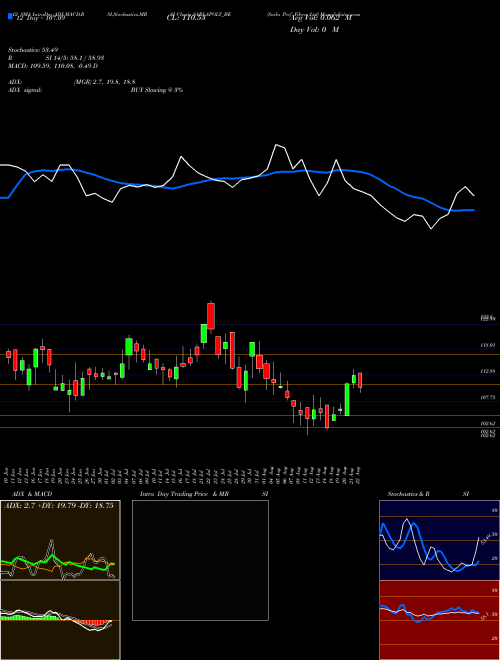Image resolution: width=500 pixels, height=660 pixels.
Task: Click the 'ADX & MACD' panel title
Action: 32,494
